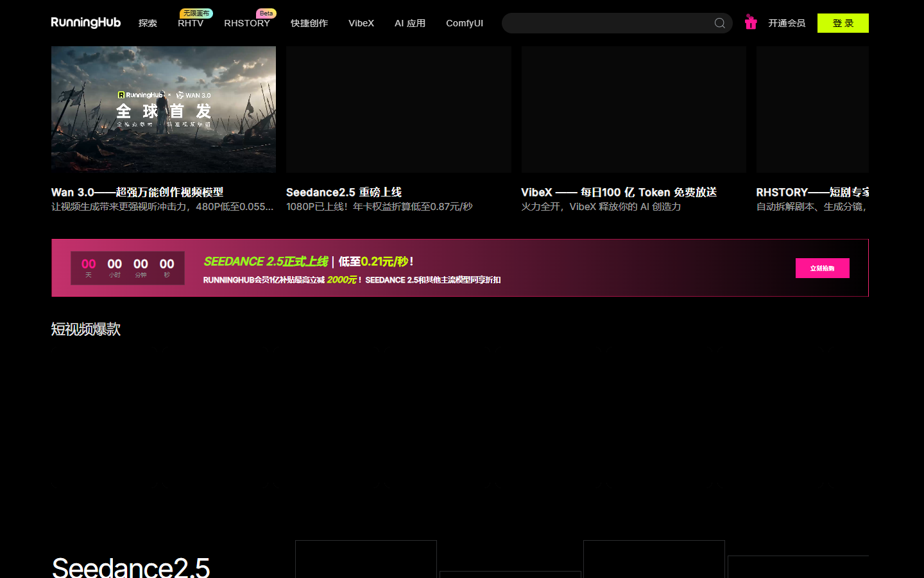Click the RUNNINGHUB会员1亿补贴 banner subtitle
The height and width of the screenshot is (578, 924).
pyautogui.click(x=352, y=280)
